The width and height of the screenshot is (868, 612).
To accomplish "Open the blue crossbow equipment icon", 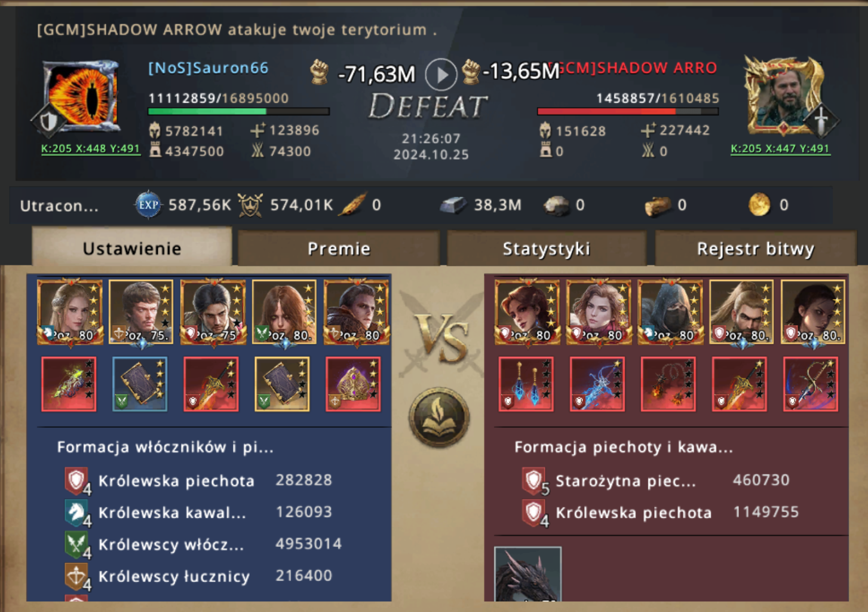I will (x=597, y=384).
